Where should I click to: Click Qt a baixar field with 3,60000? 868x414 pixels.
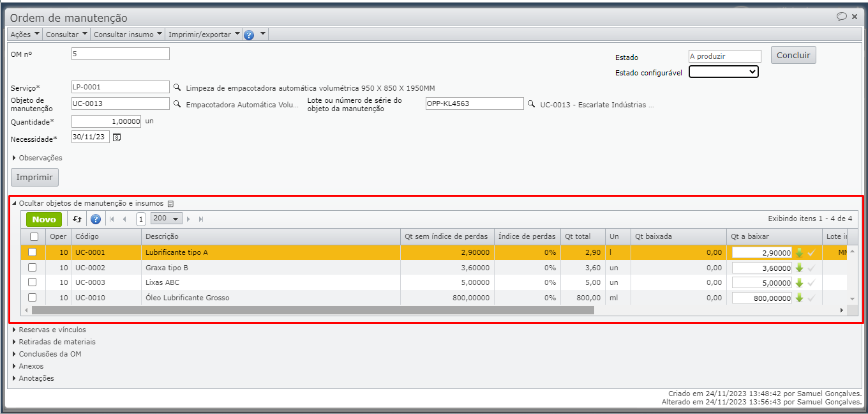762,268
